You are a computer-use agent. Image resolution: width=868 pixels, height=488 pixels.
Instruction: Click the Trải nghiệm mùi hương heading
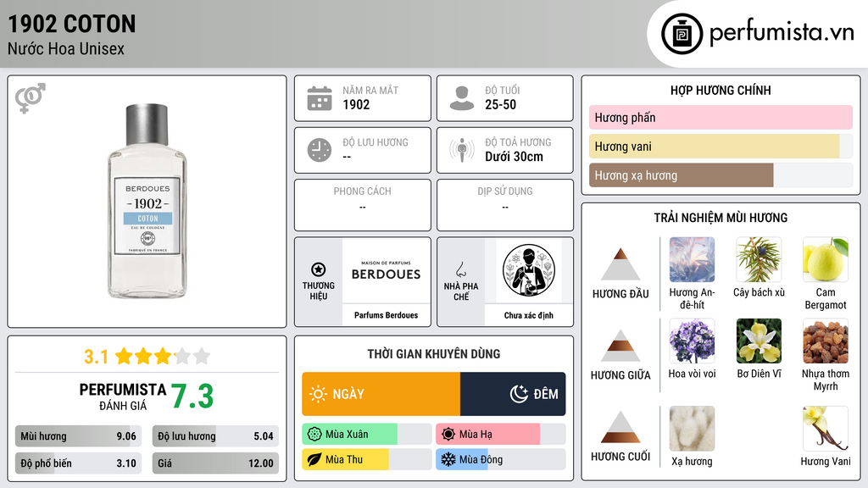[721, 218]
